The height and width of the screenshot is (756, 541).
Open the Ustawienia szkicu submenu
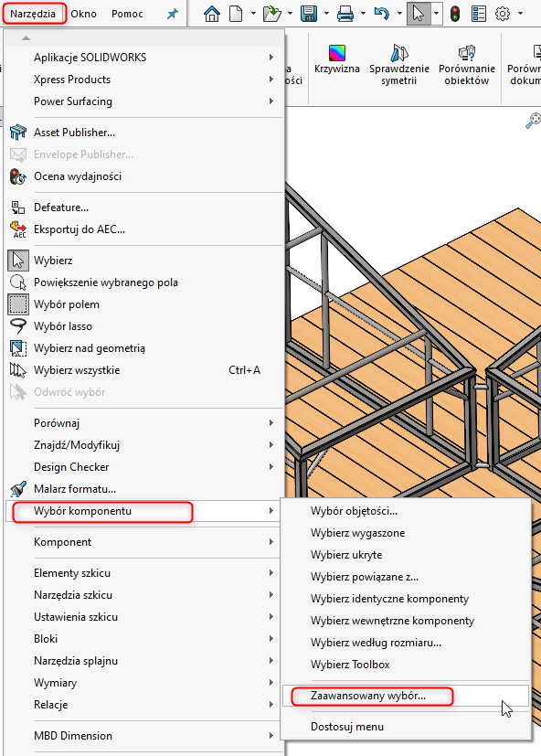pyautogui.click(x=143, y=617)
